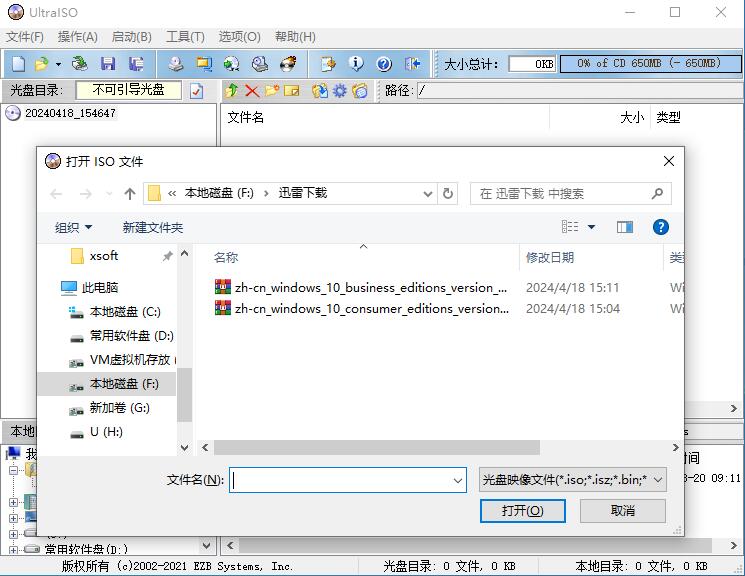The image size is (745, 576).
Task: Click the Exit icon in UltraISO toolbar
Action: 412,64
